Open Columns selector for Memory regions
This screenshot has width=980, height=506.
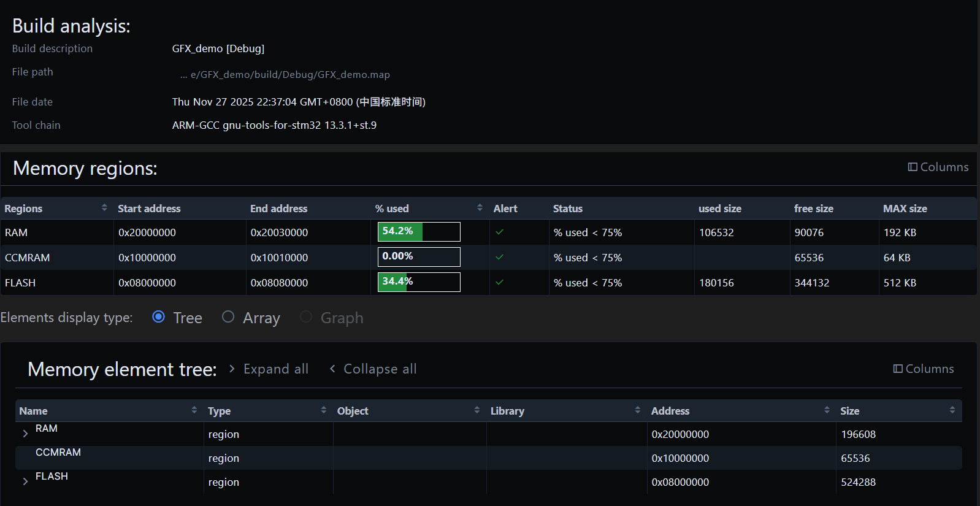point(938,167)
